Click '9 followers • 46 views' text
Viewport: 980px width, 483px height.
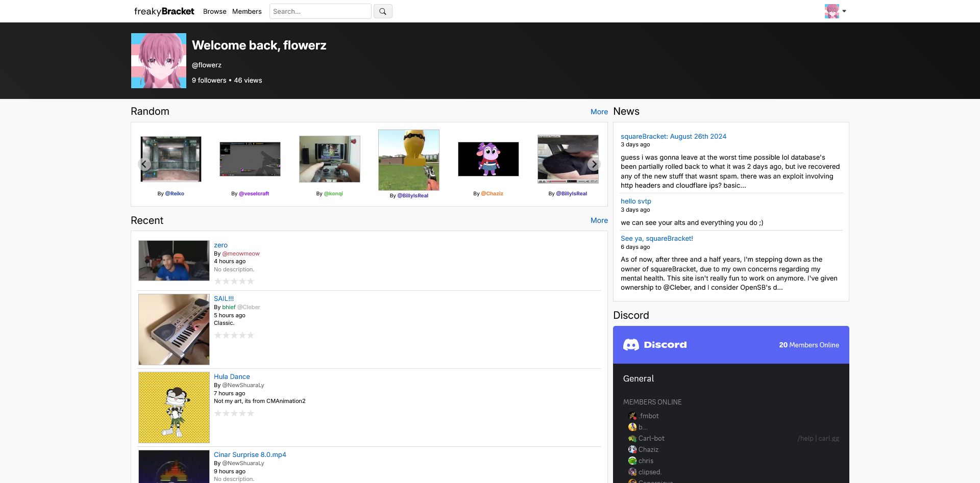pyautogui.click(x=227, y=81)
